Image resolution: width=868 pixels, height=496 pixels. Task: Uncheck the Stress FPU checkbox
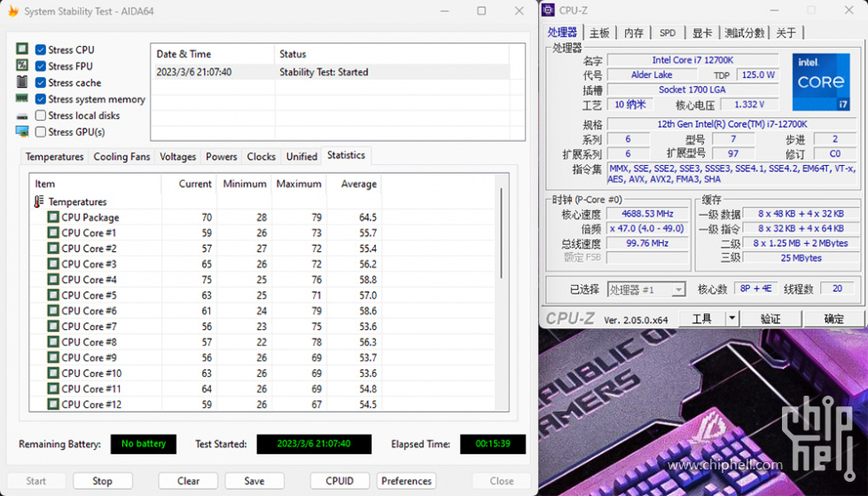(x=41, y=66)
